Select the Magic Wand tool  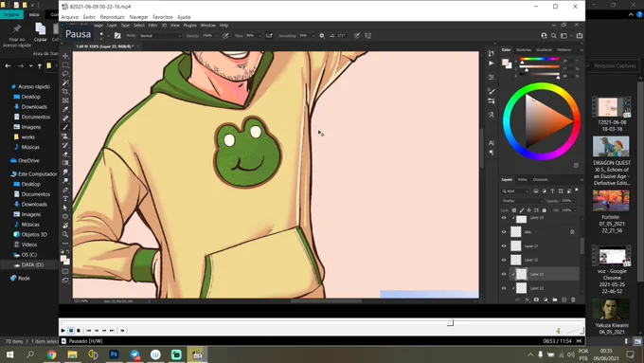pyautogui.click(x=65, y=82)
